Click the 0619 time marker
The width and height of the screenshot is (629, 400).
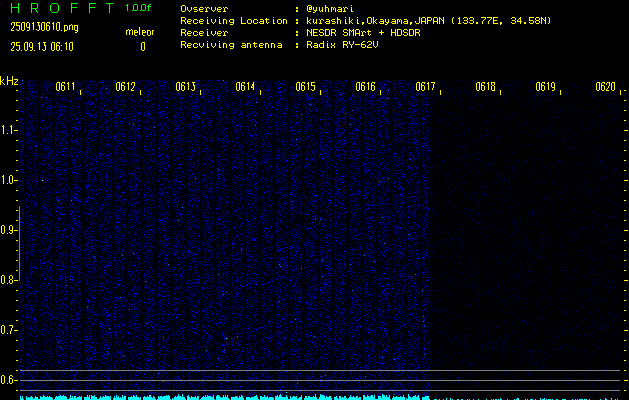click(x=545, y=87)
